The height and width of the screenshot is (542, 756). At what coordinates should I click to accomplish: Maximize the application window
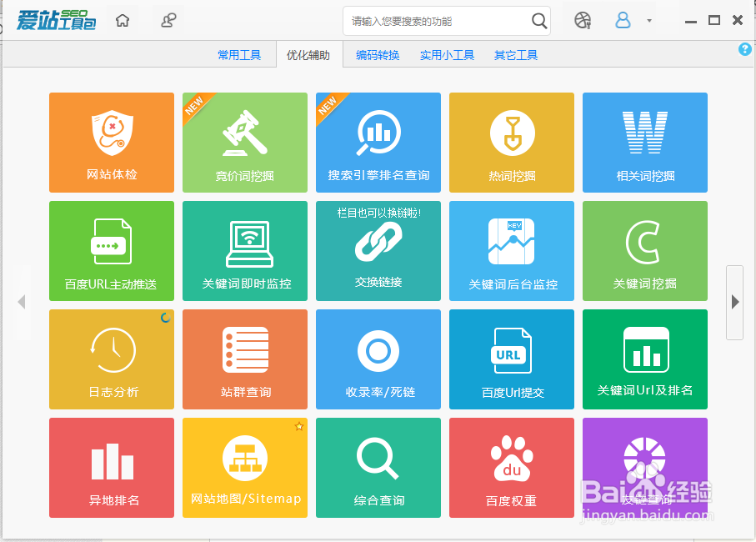coord(714,20)
